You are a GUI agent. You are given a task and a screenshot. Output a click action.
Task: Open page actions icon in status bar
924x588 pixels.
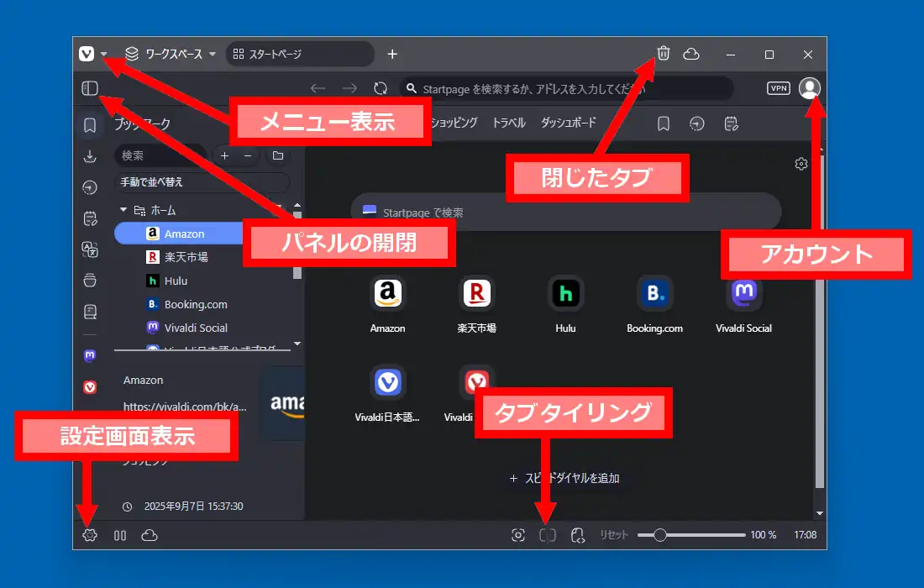click(578, 535)
